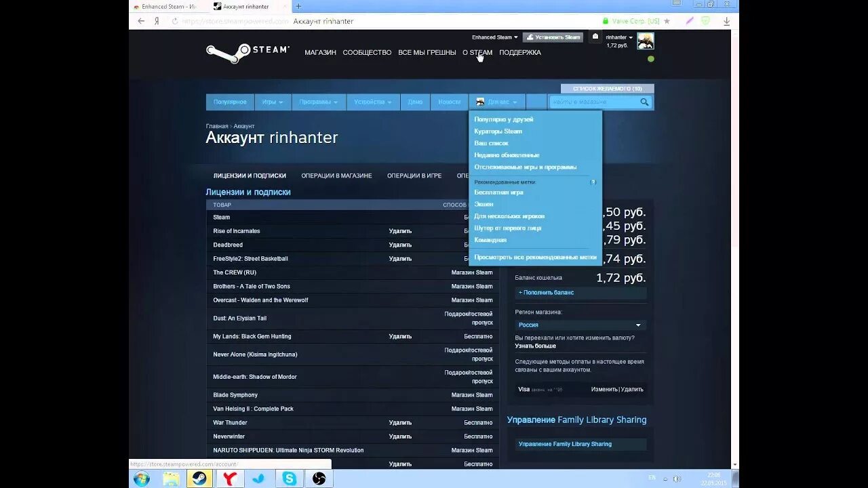The image size is (868, 488).
Task: Open Список желаемого (10) button
Action: 608,89
